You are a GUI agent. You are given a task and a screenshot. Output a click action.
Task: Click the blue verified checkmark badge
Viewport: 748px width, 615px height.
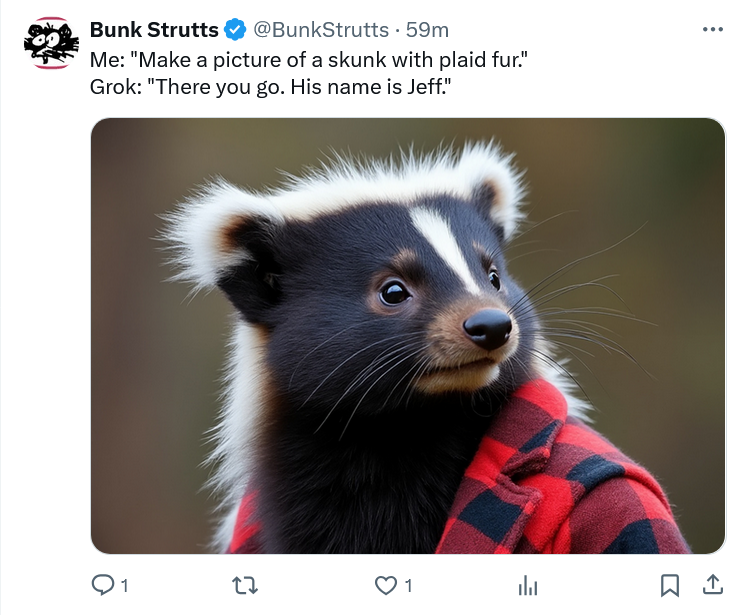(235, 30)
